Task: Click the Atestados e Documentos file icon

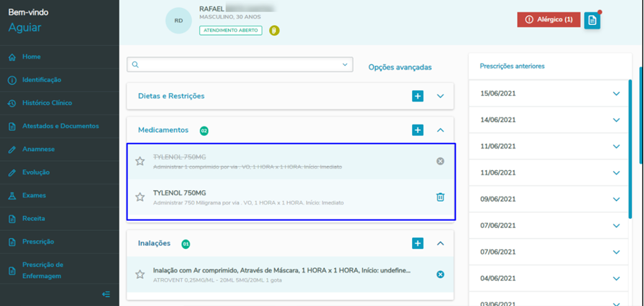Action: pos(12,127)
